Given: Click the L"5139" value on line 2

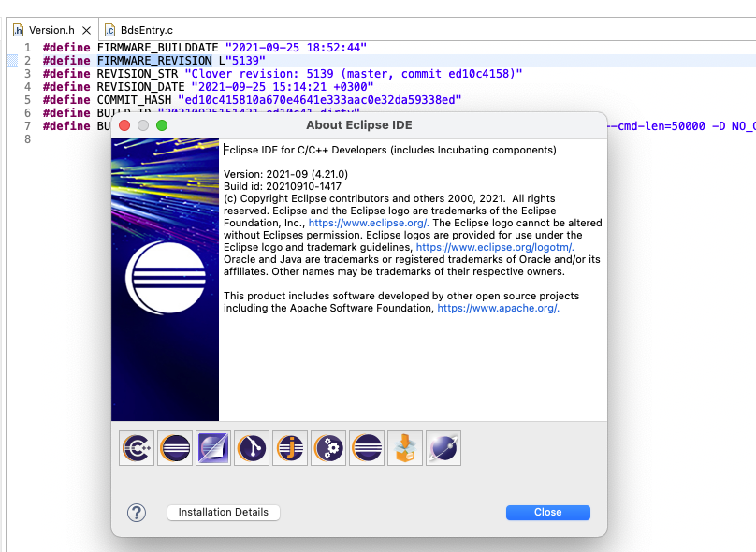Looking at the screenshot, I should 242,61.
